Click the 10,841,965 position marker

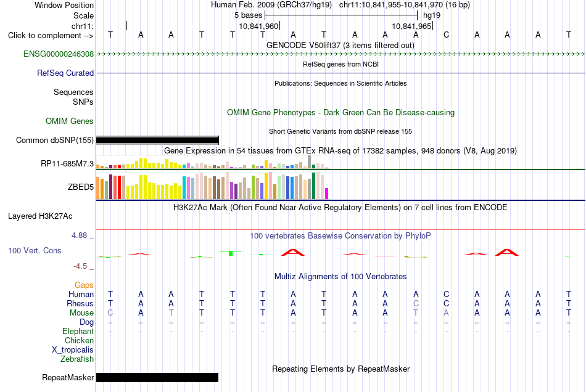point(412,26)
